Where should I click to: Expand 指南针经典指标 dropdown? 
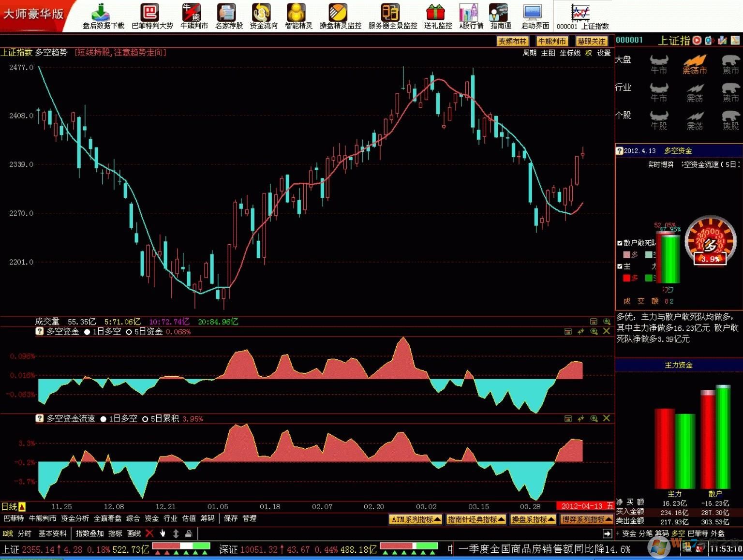point(476,519)
